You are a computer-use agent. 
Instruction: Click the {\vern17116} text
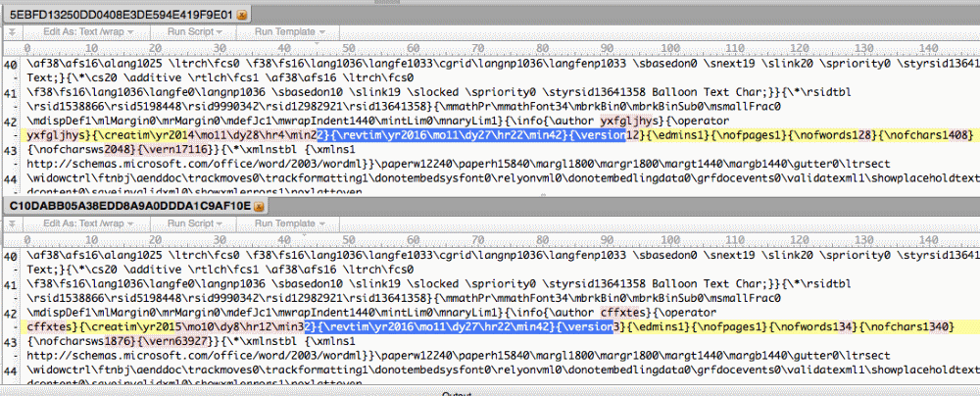(173, 150)
